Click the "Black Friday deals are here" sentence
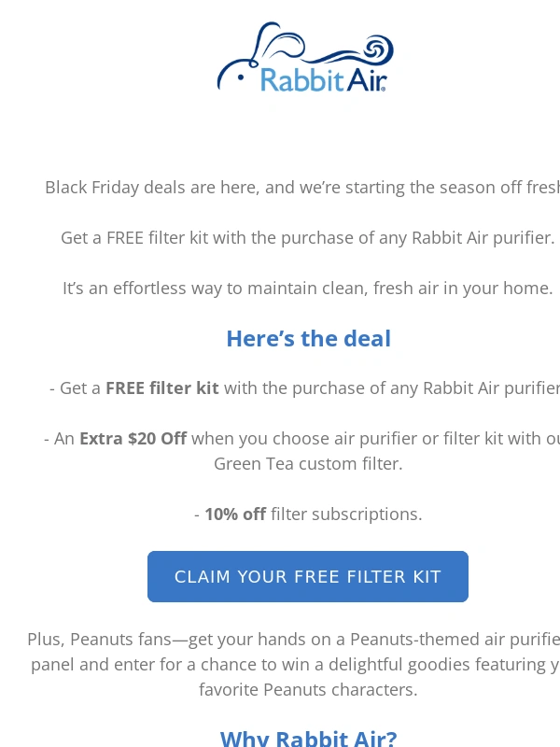This screenshot has height=747, width=560. (302, 188)
